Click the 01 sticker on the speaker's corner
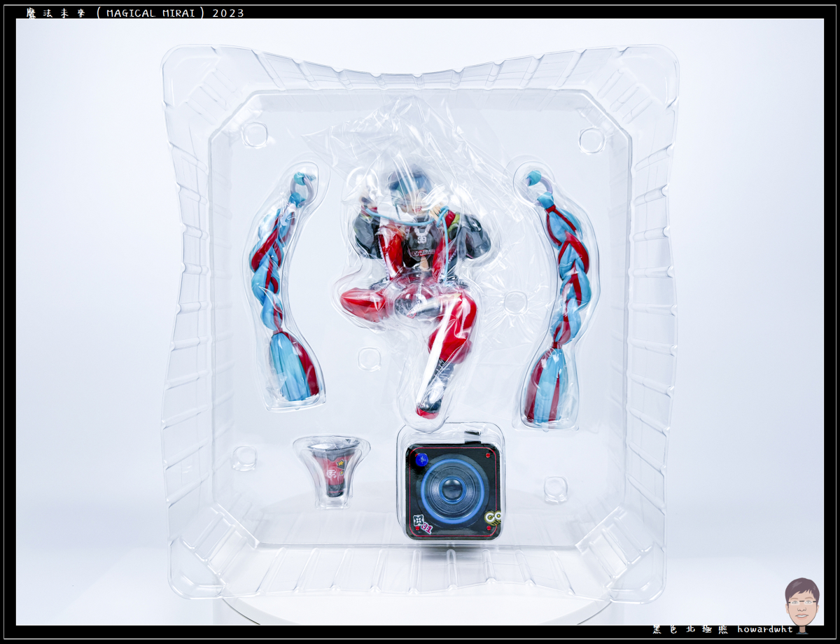 coord(422,522)
